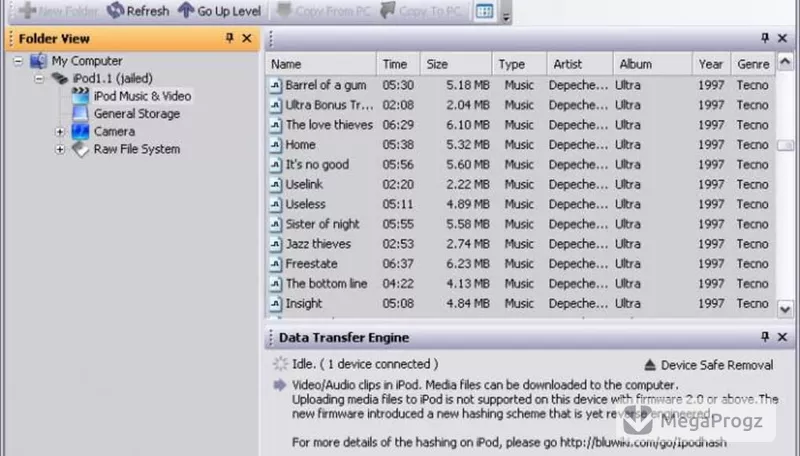The image size is (800, 456).
Task: Click music icon of Barrel of a gum
Action: coord(276,85)
